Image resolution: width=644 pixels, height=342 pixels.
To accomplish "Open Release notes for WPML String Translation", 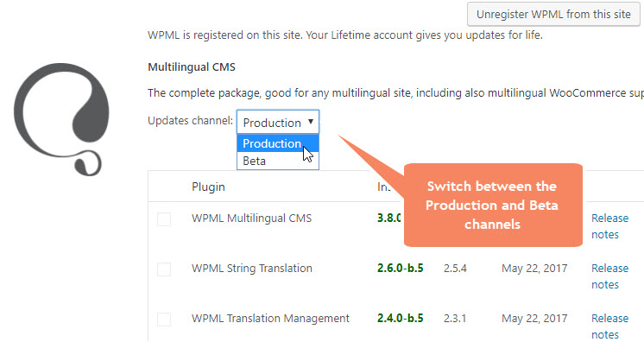I will point(610,276).
